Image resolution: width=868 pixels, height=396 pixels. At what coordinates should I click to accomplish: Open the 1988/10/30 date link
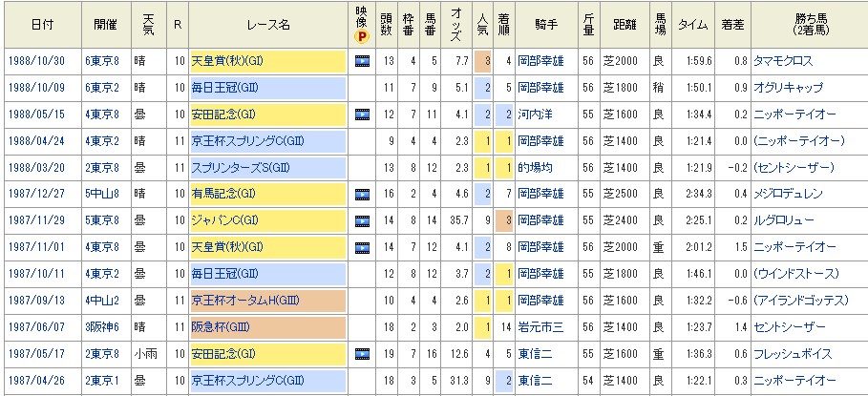click(x=35, y=62)
